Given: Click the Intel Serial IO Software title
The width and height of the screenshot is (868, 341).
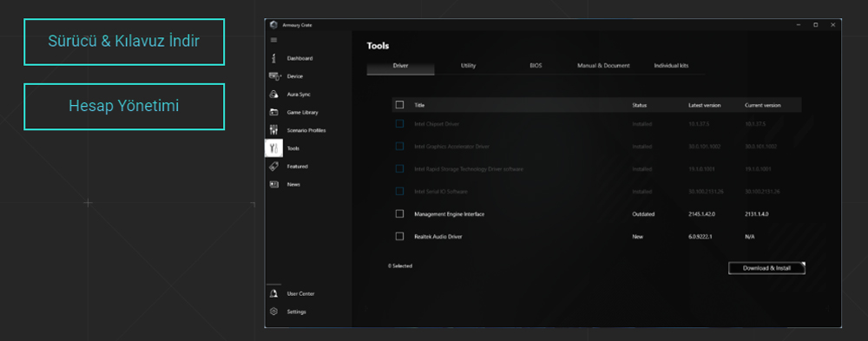Looking at the screenshot, I should point(441,192).
